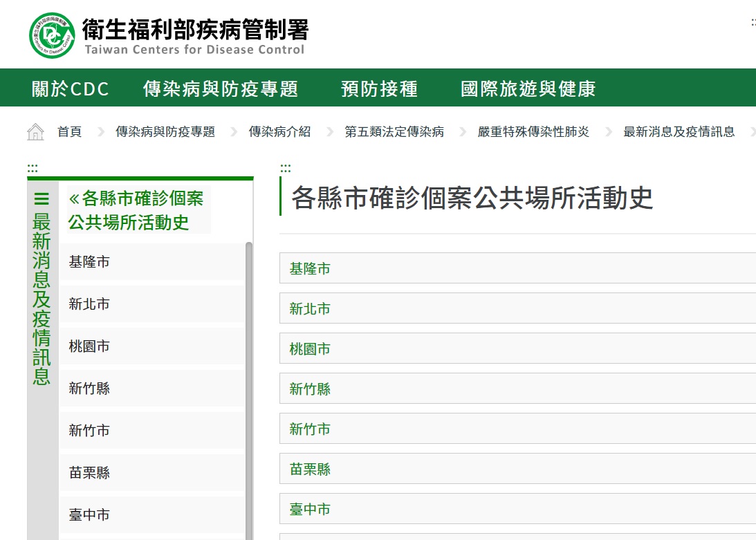The image size is (756, 540).
Task: Click the accesskey dots above the sidebar
Action: [33, 168]
